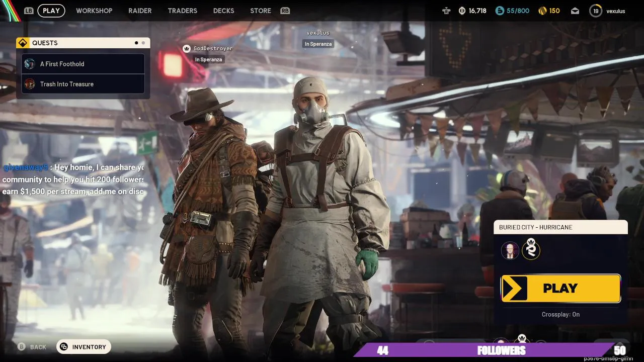Click GodDestroyer's In Speranza status tag
The image size is (644, 362).
[208, 59]
